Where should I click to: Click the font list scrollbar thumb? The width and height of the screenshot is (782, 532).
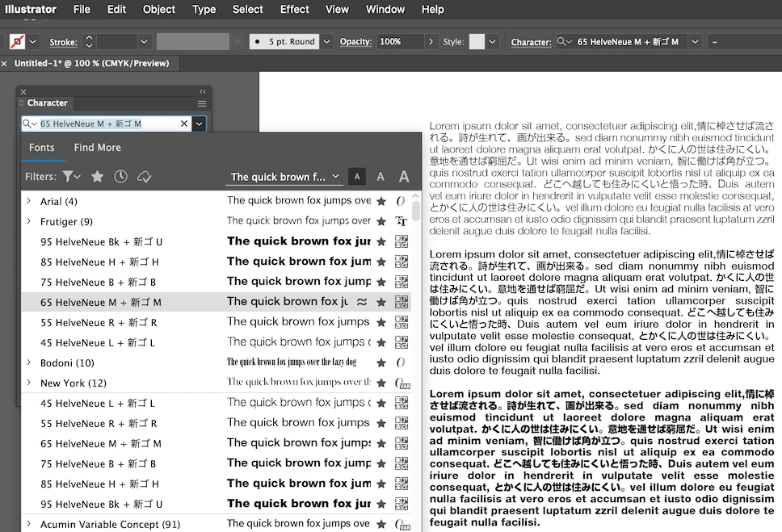pos(416,210)
